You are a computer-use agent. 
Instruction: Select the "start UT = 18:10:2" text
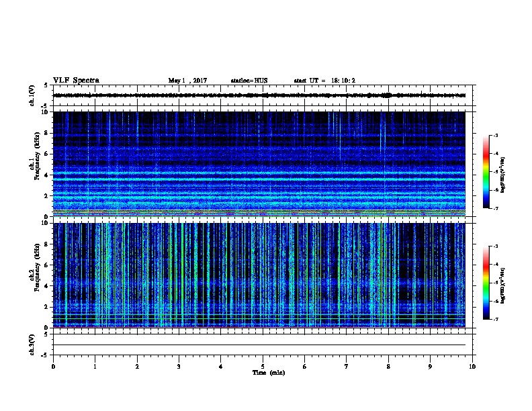324,81
